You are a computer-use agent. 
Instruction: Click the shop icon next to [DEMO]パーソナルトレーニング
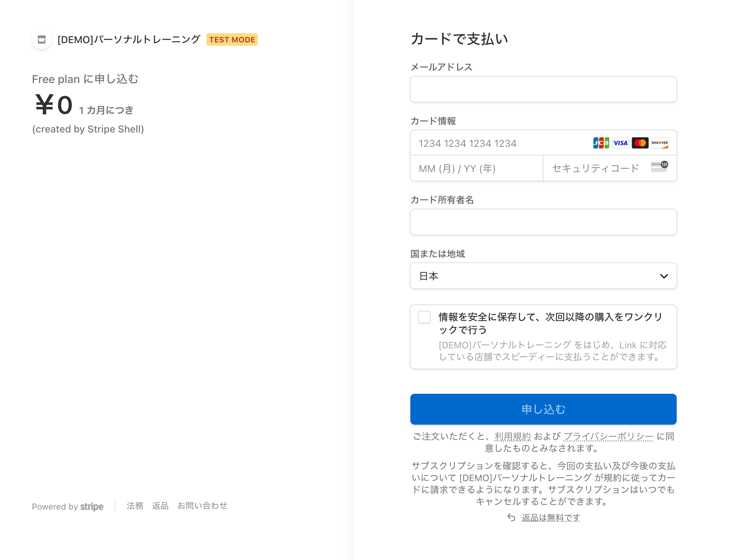(x=41, y=40)
